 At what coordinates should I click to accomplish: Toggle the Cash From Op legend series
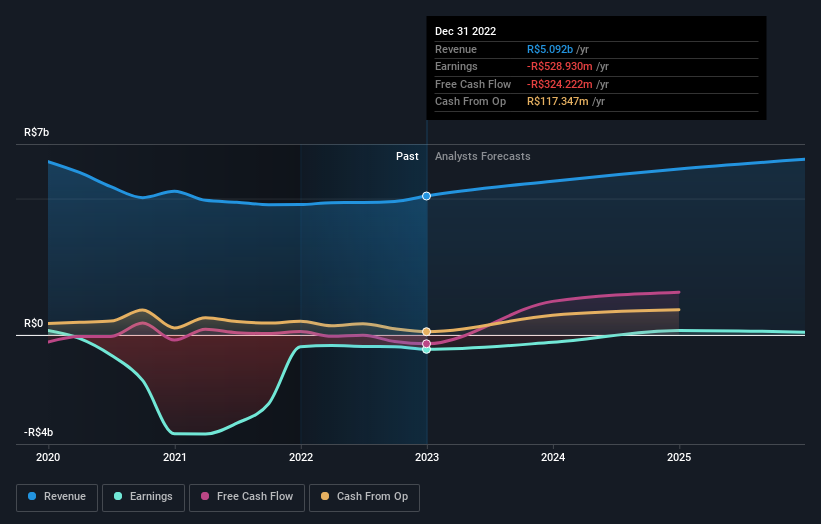364,497
